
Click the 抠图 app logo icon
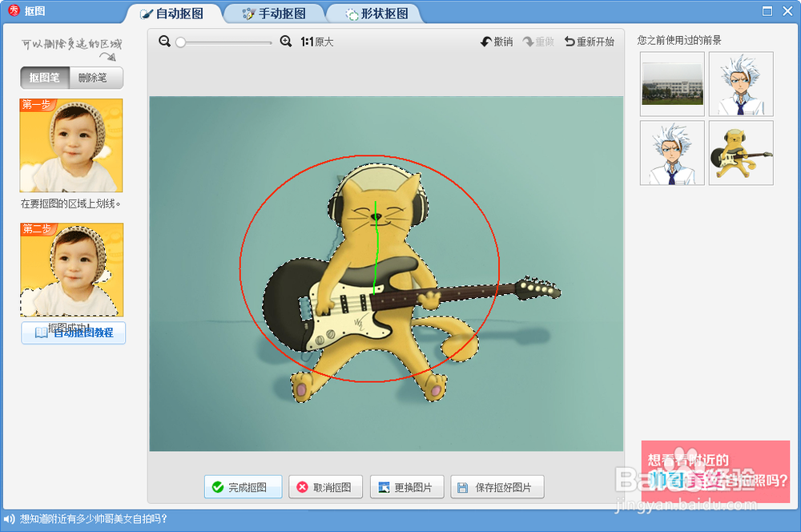click(x=14, y=10)
